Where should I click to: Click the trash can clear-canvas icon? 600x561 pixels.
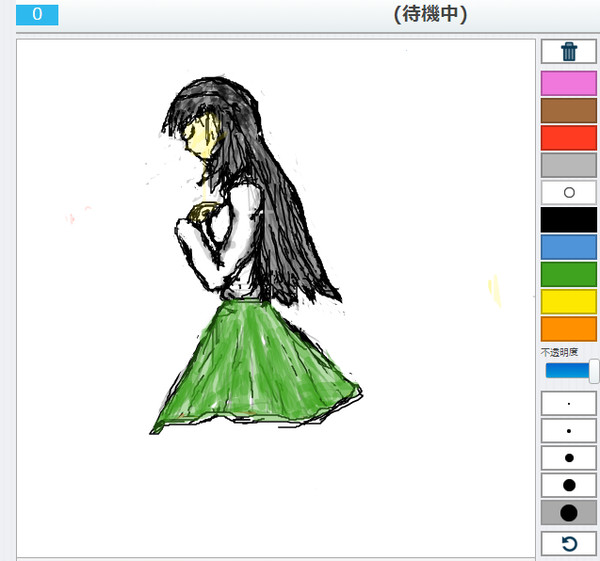tap(569, 52)
